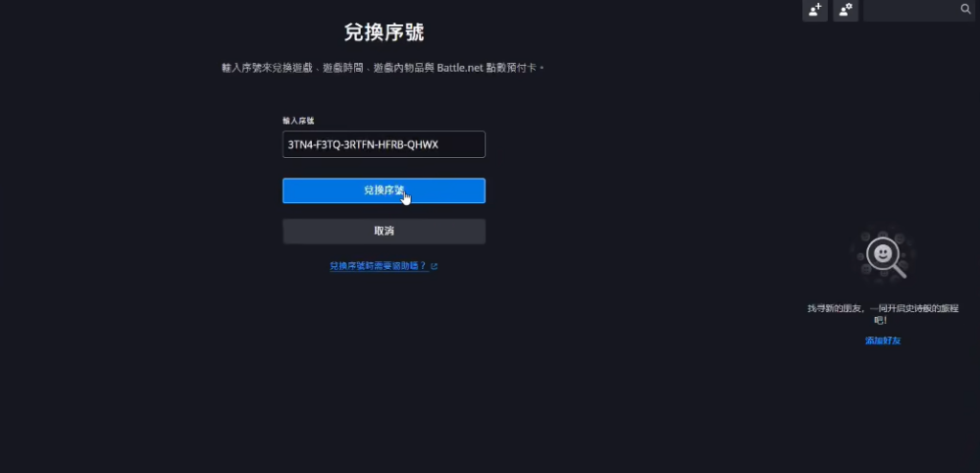The image size is (980, 473).
Task: Submit with the blue 兌換序號 button
Action: [x=384, y=191]
